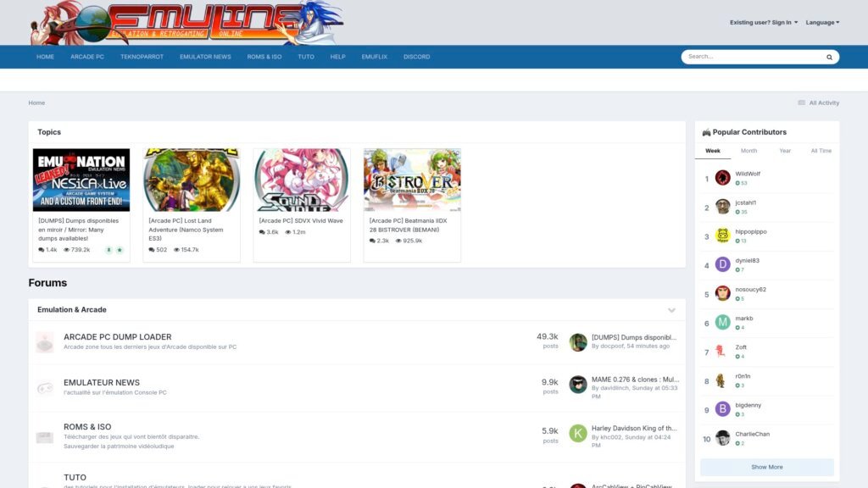The width and height of the screenshot is (868, 488).
Task: Select the Week contributors tab
Action: click(x=712, y=151)
